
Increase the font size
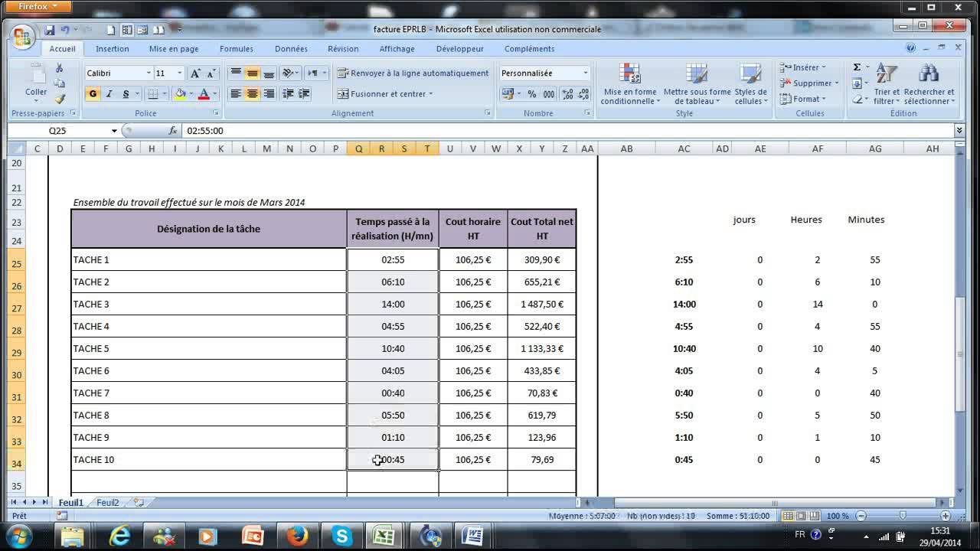pyautogui.click(x=195, y=73)
